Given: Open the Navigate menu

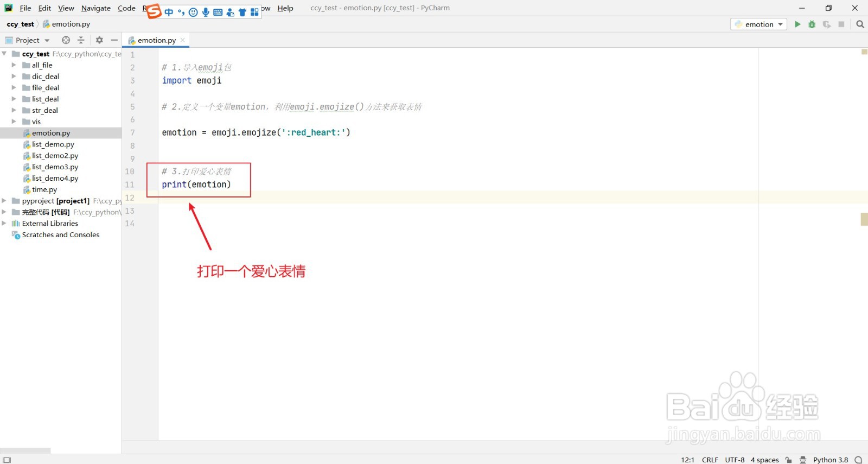Looking at the screenshot, I should (96, 8).
